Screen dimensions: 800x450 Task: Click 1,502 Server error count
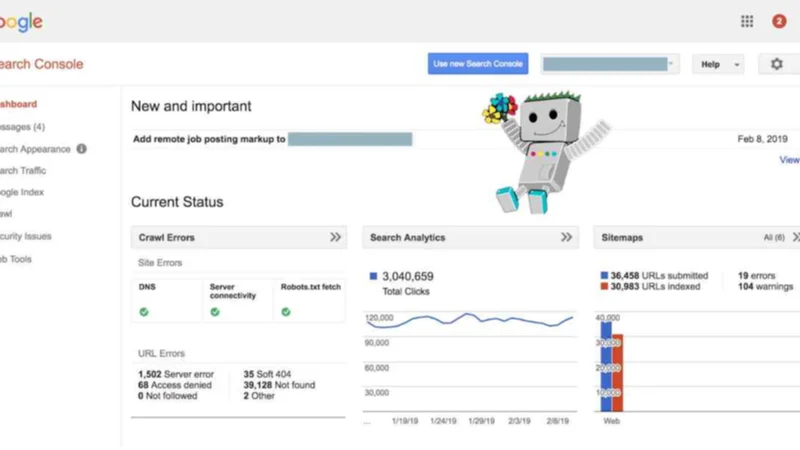click(176, 374)
